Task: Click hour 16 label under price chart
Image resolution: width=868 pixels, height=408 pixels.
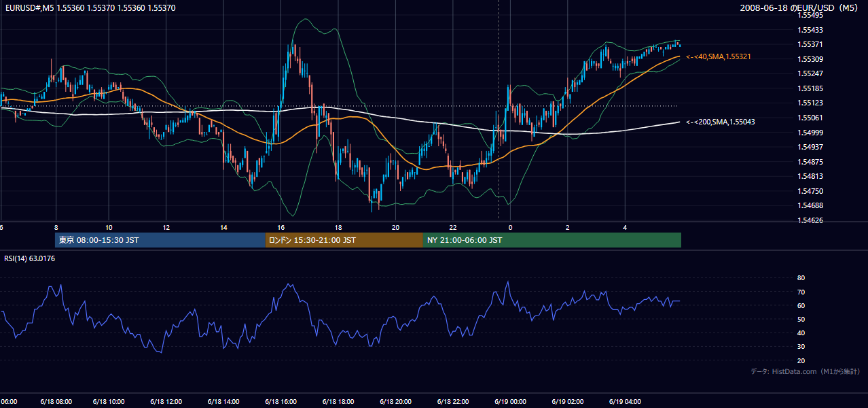Action: click(x=281, y=227)
